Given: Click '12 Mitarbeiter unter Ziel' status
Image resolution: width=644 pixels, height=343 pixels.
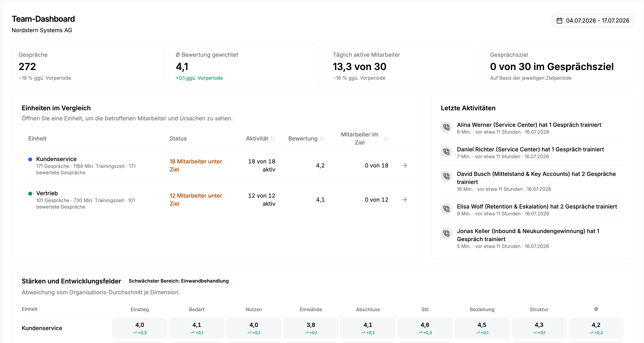Looking at the screenshot, I should (196, 200).
